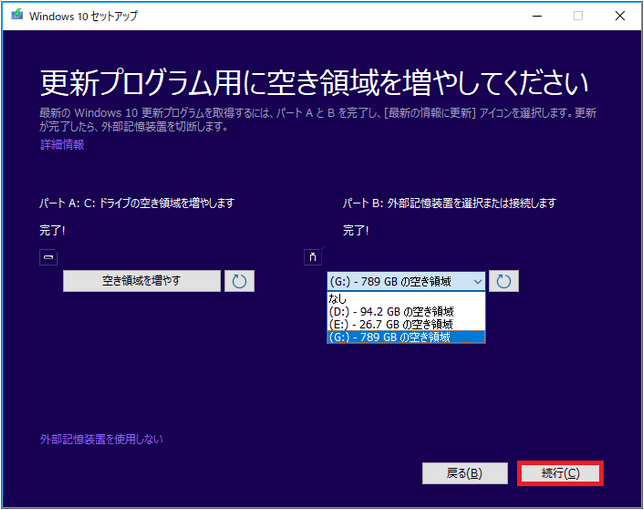644x510 pixels.
Task: Click the 続行(C) continue button
Action: [x=559, y=473]
